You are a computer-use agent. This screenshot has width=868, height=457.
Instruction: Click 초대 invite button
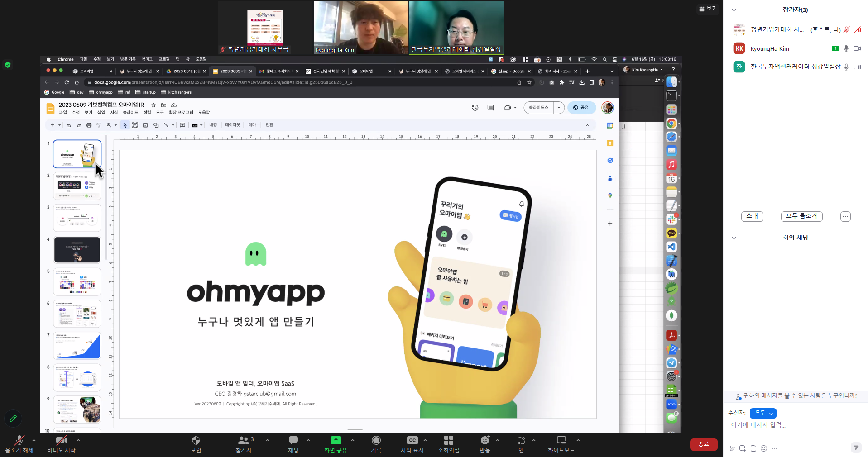[752, 216]
